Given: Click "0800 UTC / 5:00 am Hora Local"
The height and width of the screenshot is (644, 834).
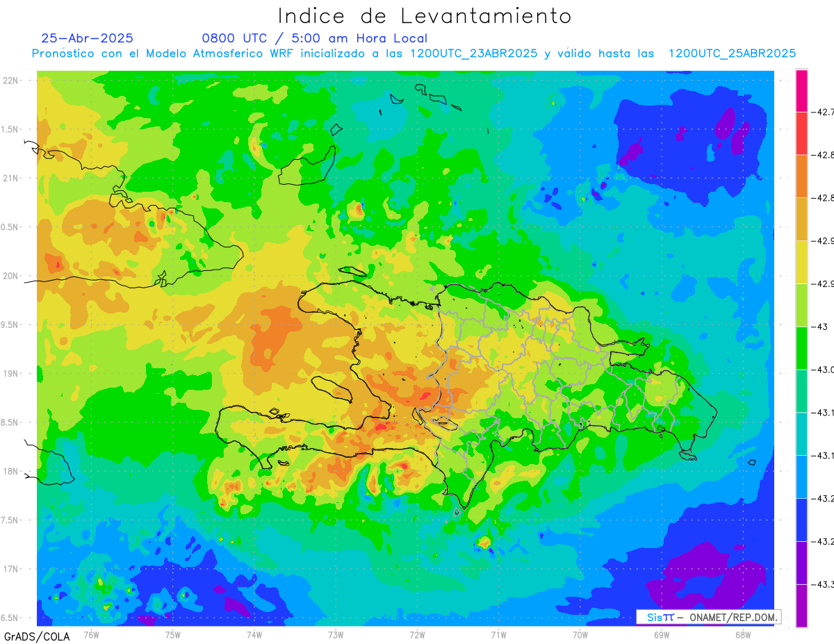Looking at the screenshot, I should click(x=314, y=38).
